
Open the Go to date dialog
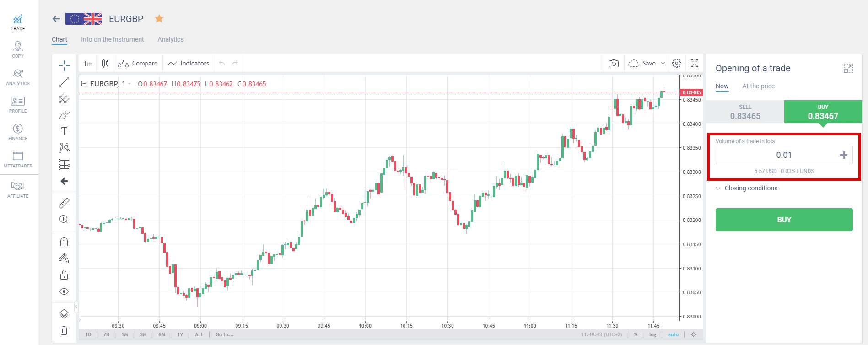tap(225, 334)
